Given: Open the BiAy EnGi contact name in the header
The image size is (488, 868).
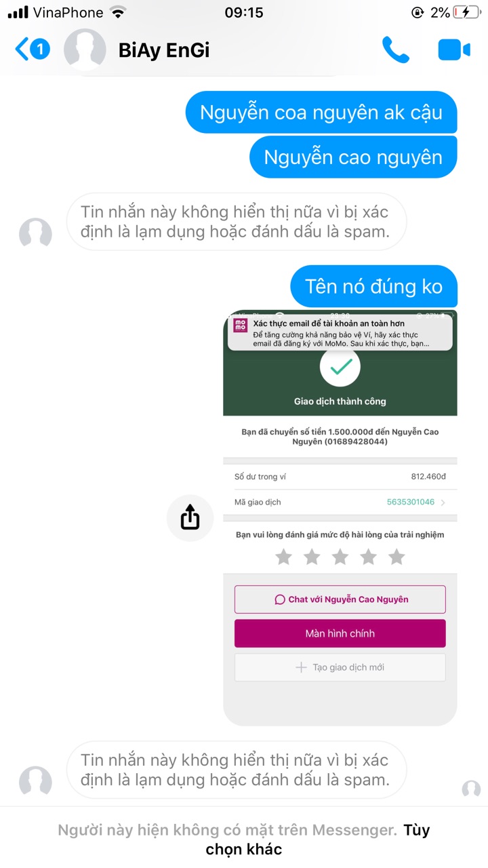Looking at the screenshot, I should (164, 51).
